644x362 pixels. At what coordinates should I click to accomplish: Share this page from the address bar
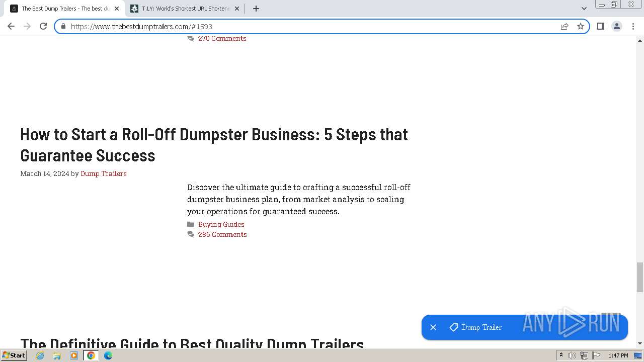[565, 26]
